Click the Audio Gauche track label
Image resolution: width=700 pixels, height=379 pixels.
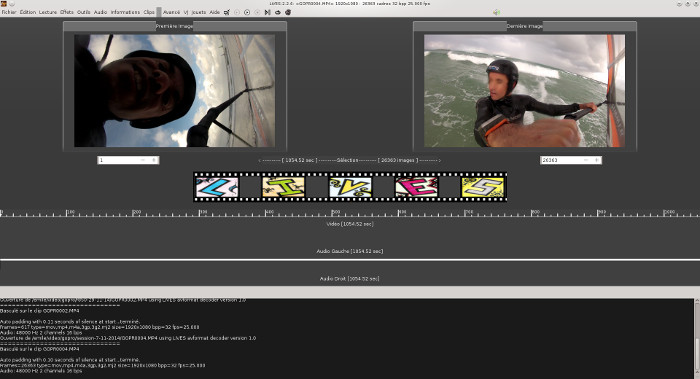350,251
